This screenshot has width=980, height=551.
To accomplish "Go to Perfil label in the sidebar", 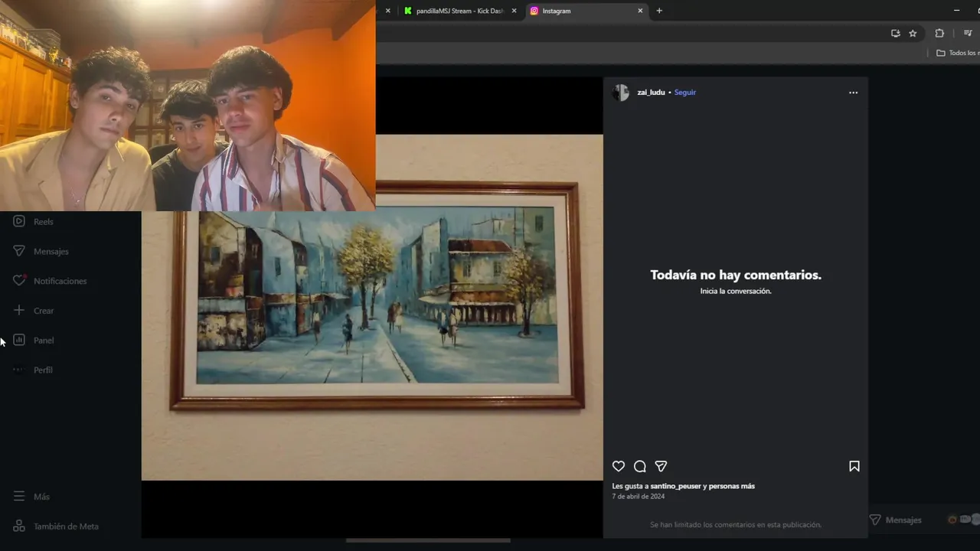I will point(43,370).
